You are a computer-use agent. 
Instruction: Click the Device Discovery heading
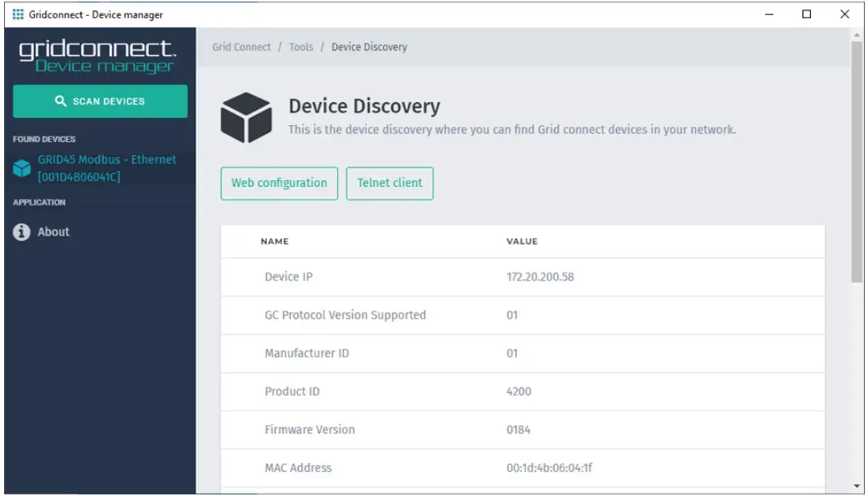365,105
